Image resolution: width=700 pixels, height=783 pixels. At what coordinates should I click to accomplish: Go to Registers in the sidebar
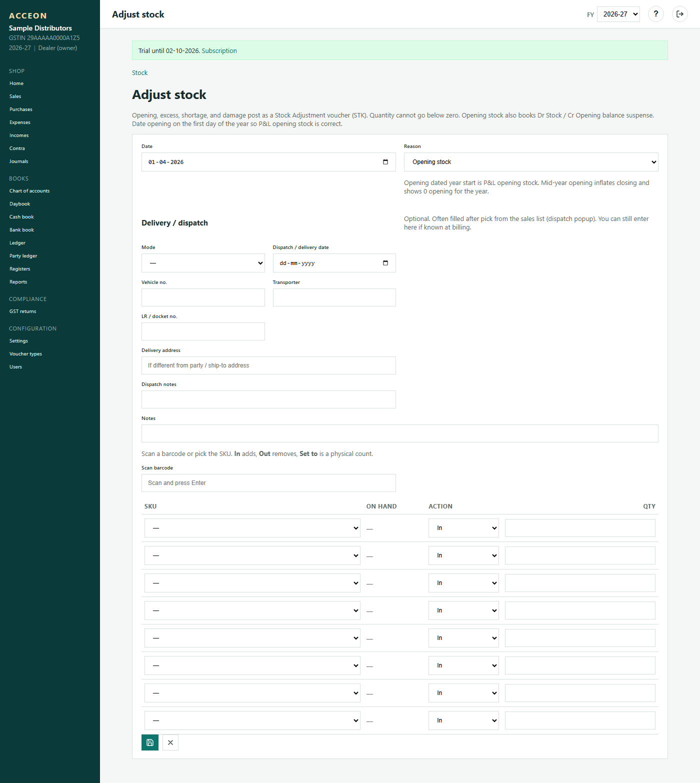point(20,269)
